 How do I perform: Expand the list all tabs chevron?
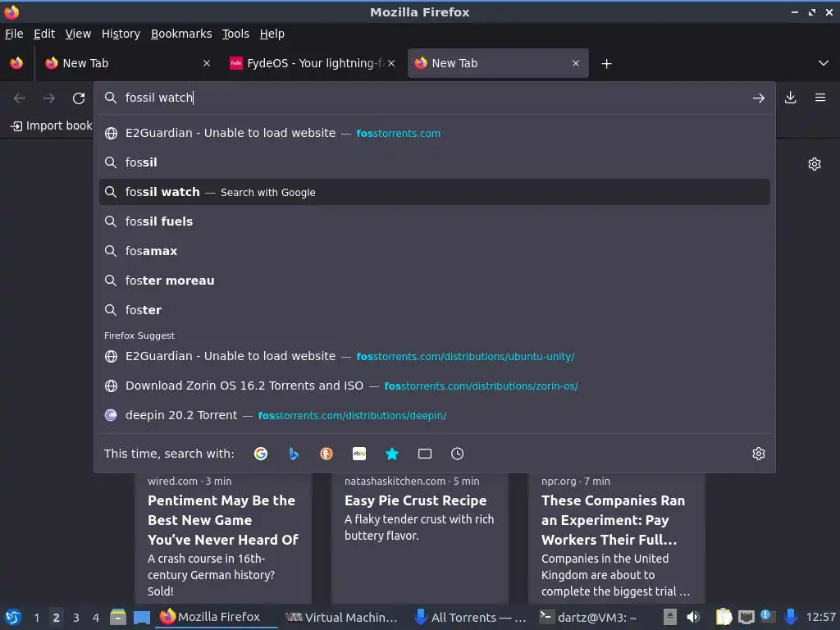(x=824, y=63)
